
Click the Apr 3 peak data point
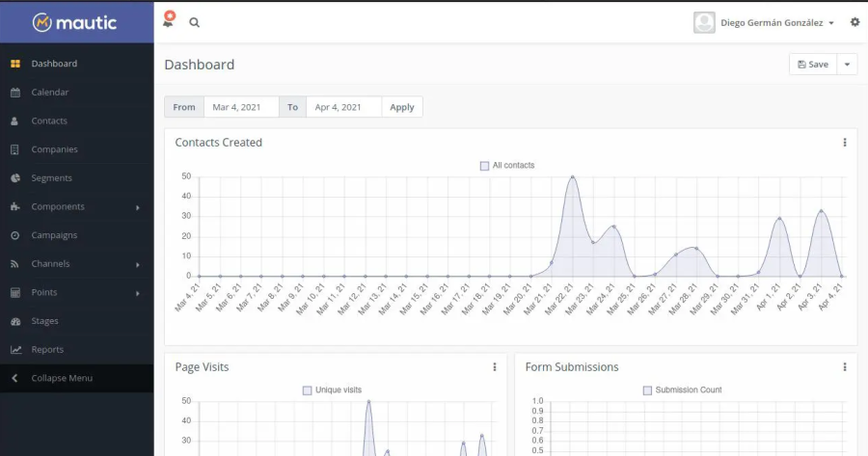point(821,211)
